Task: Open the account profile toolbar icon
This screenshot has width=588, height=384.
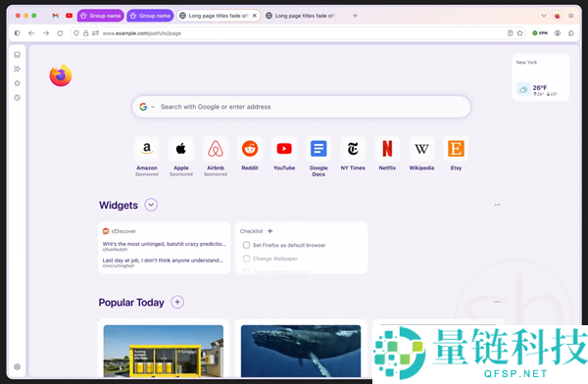Action: click(x=558, y=33)
